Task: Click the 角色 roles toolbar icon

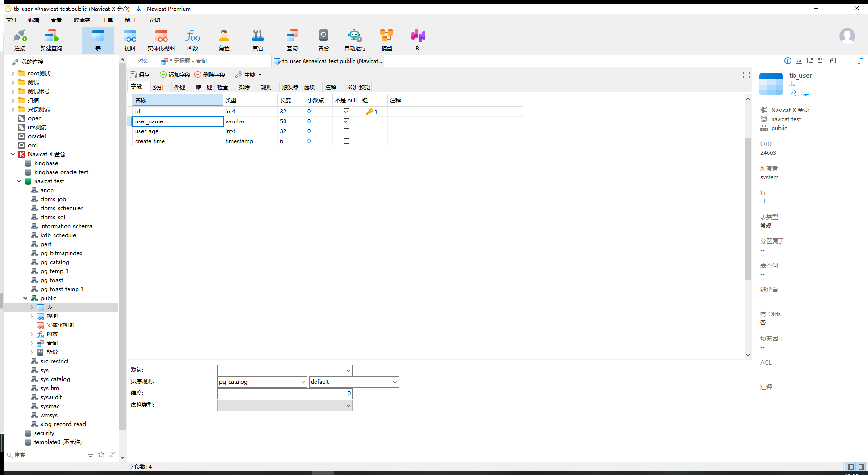Action: coord(224,40)
